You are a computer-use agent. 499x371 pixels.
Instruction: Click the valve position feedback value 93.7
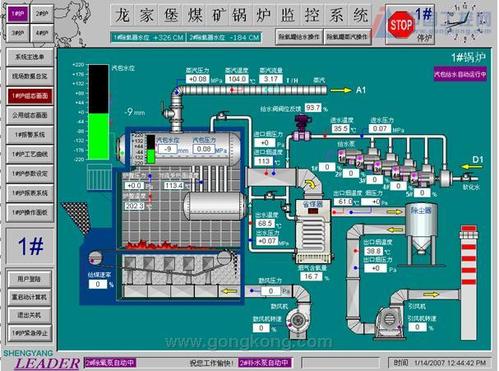tap(313, 108)
